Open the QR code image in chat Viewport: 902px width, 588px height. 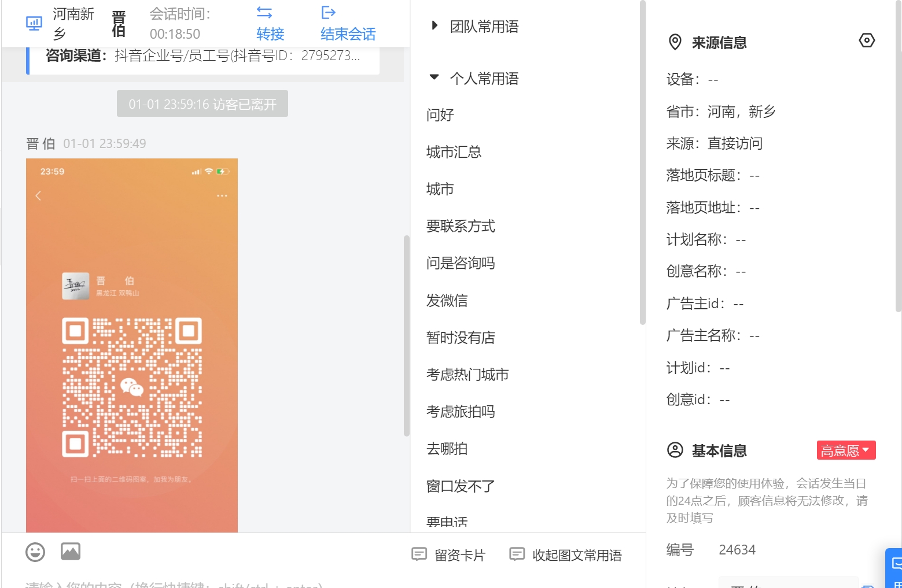tap(132, 345)
